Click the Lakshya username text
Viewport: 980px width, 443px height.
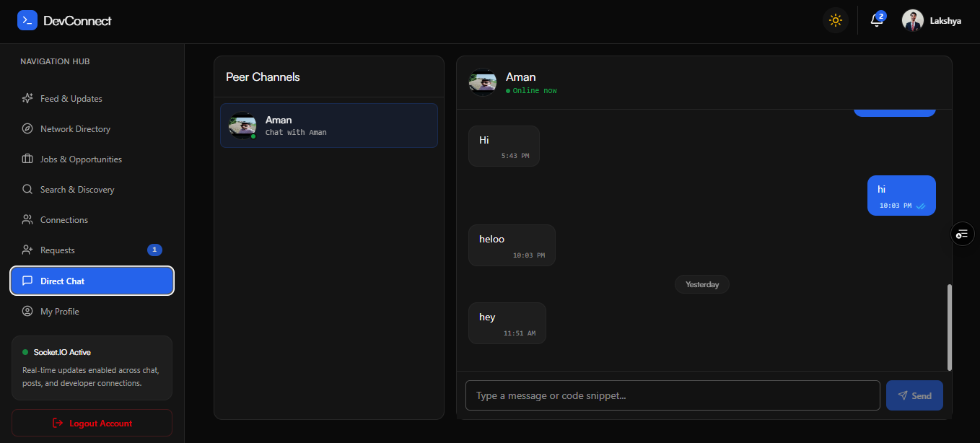tap(945, 21)
